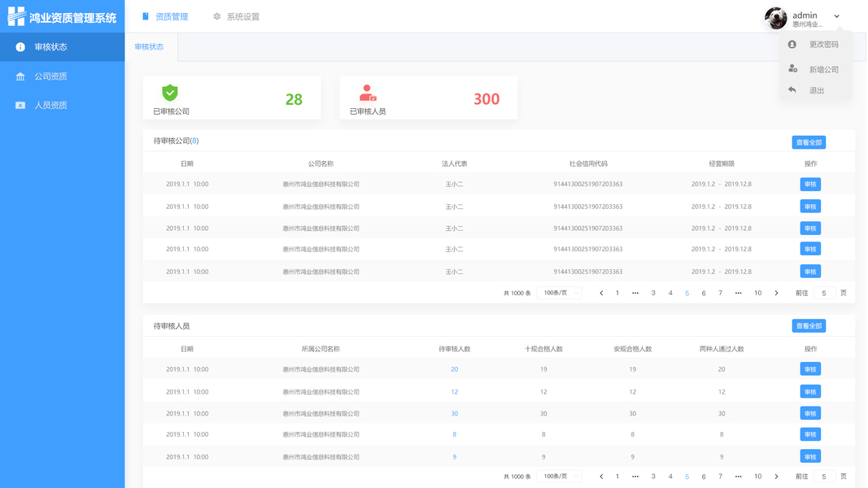Image resolution: width=868 pixels, height=488 pixels.
Task: Click page 1 in personnel table pagination
Action: (617, 477)
